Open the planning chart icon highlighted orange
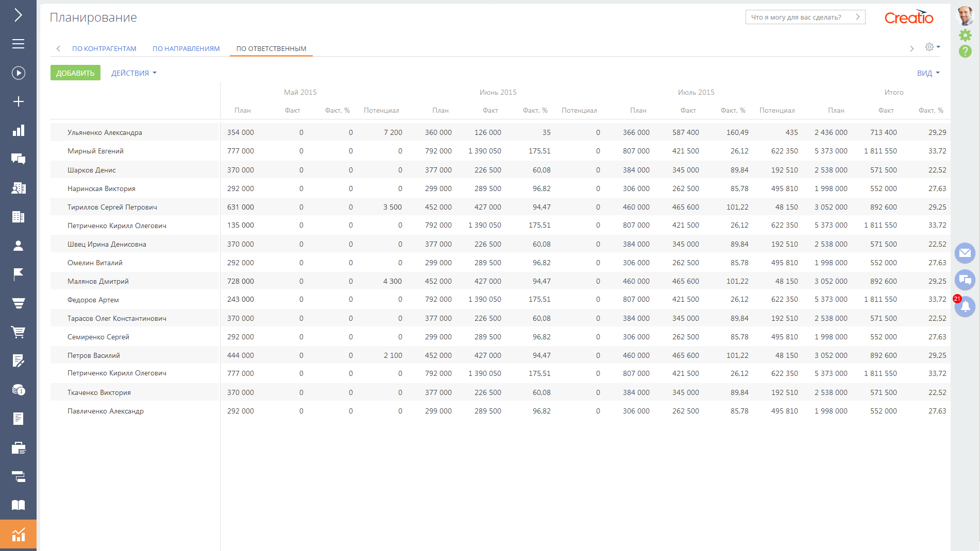Image resolution: width=980 pixels, height=551 pixels. (x=18, y=535)
